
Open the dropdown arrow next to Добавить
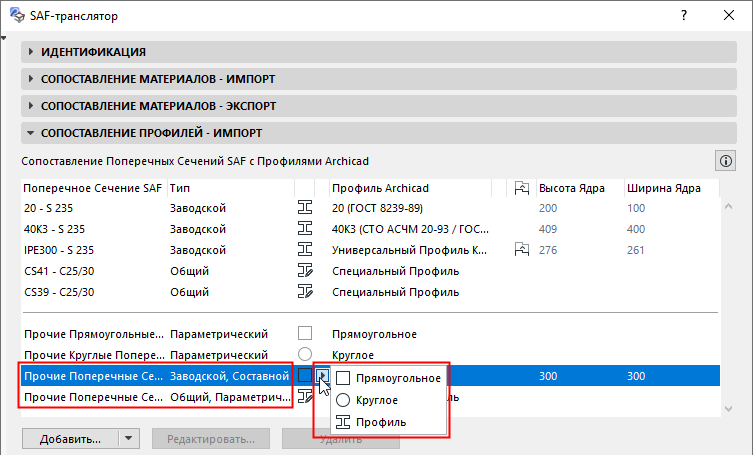point(128,439)
